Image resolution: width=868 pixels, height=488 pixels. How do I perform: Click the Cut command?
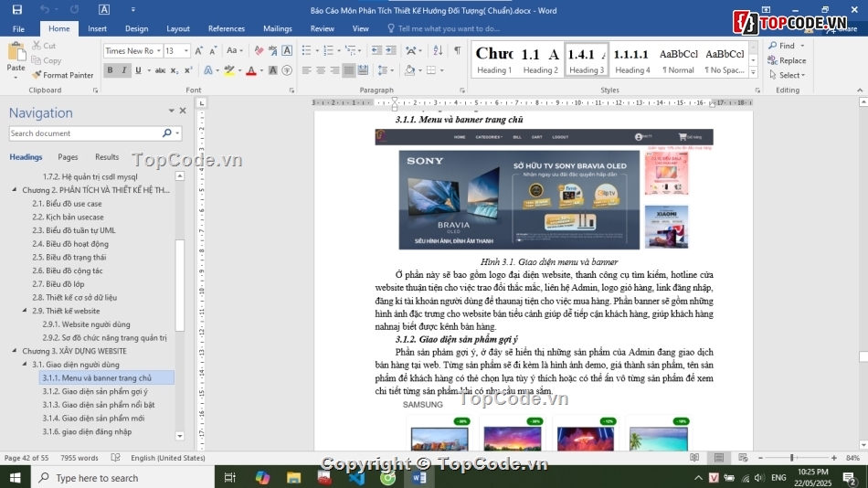[44, 46]
